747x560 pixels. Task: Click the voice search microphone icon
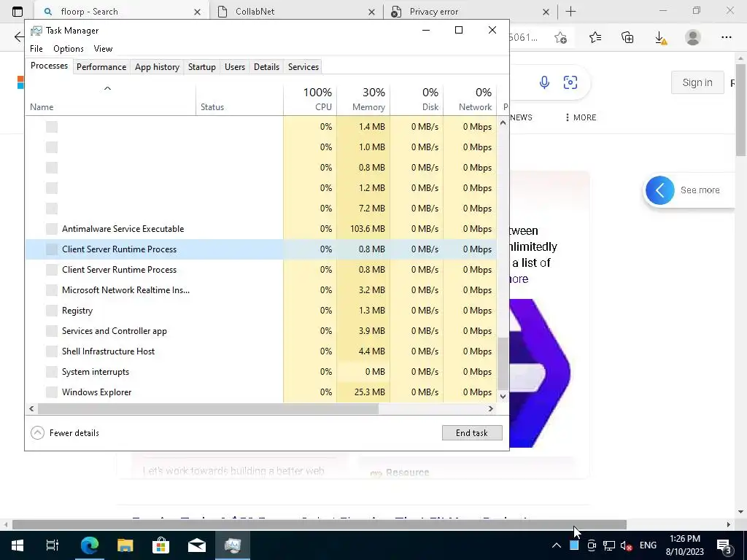point(544,82)
